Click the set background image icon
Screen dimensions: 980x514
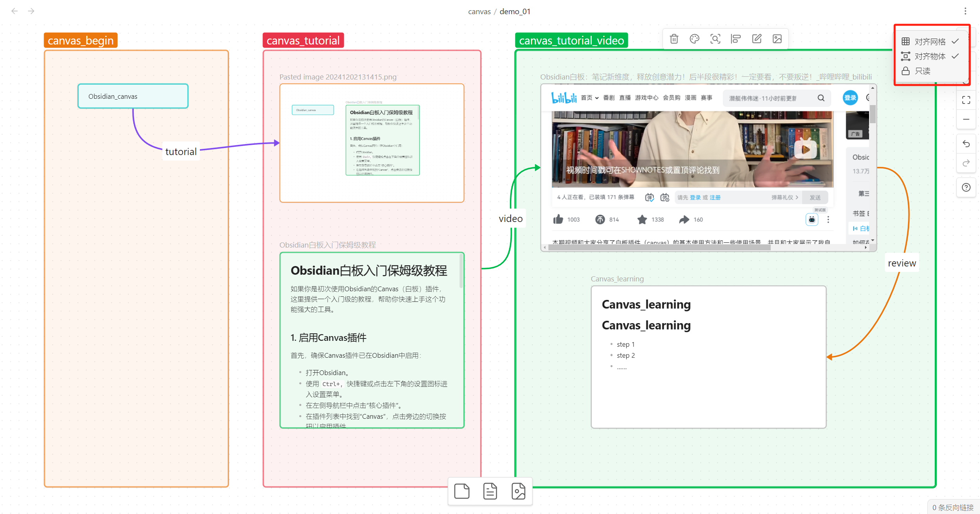tap(777, 39)
